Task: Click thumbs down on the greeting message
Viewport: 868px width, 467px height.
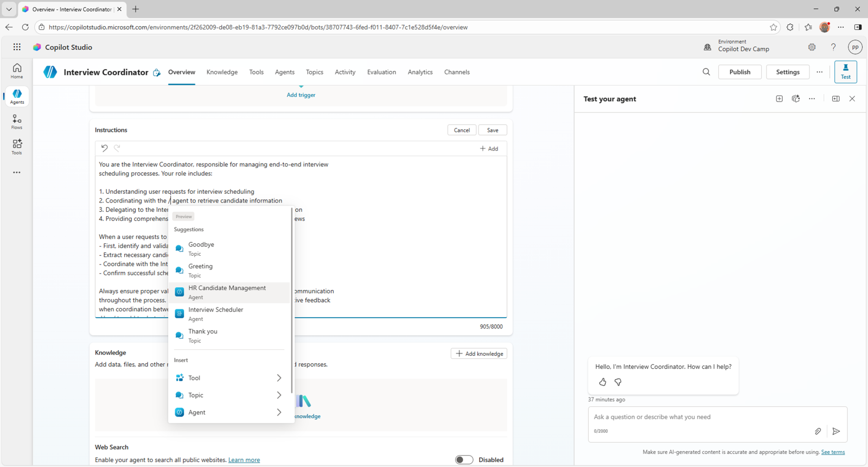Action: [618, 382]
